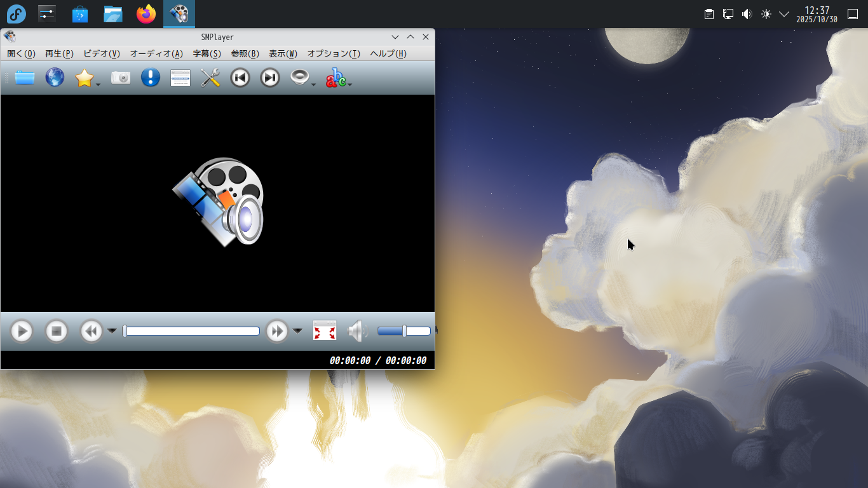Screen dimensions: 868x488
Task: Jump to next item in playlist
Action: point(270,78)
